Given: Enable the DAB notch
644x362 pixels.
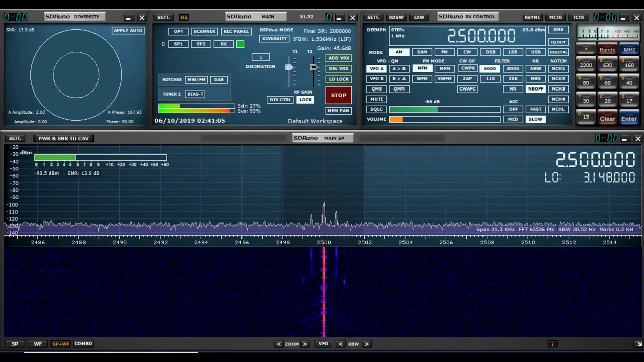Looking at the screenshot, I should (219, 80).
